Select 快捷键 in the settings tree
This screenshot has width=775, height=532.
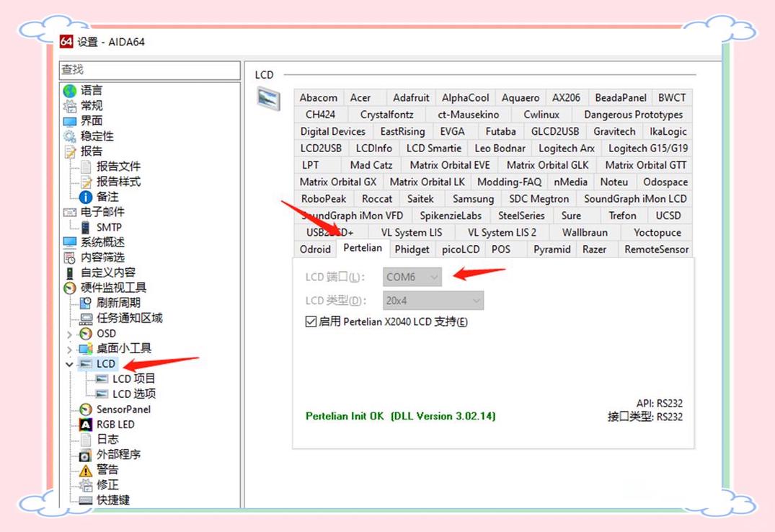coord(113,500)
